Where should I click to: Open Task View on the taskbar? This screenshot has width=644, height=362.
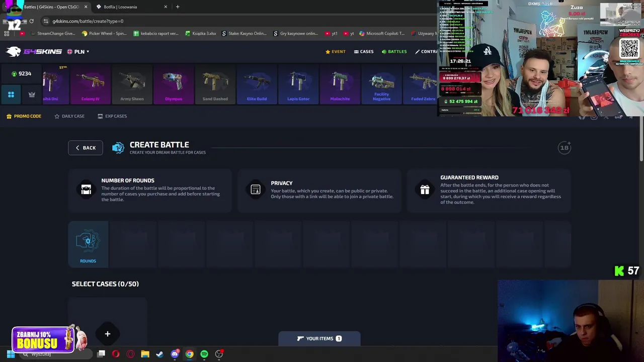(101, 354)
